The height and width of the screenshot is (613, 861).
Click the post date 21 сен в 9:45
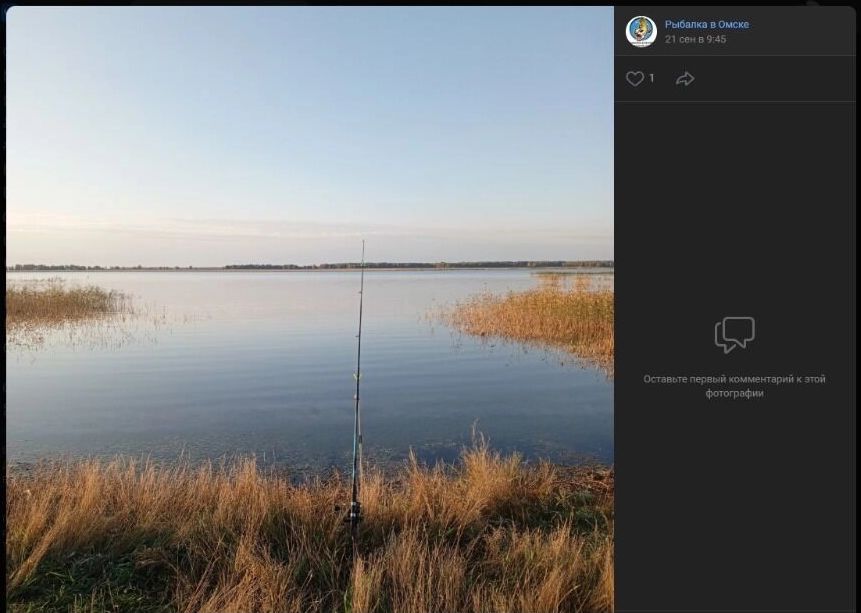pos(695,39)
